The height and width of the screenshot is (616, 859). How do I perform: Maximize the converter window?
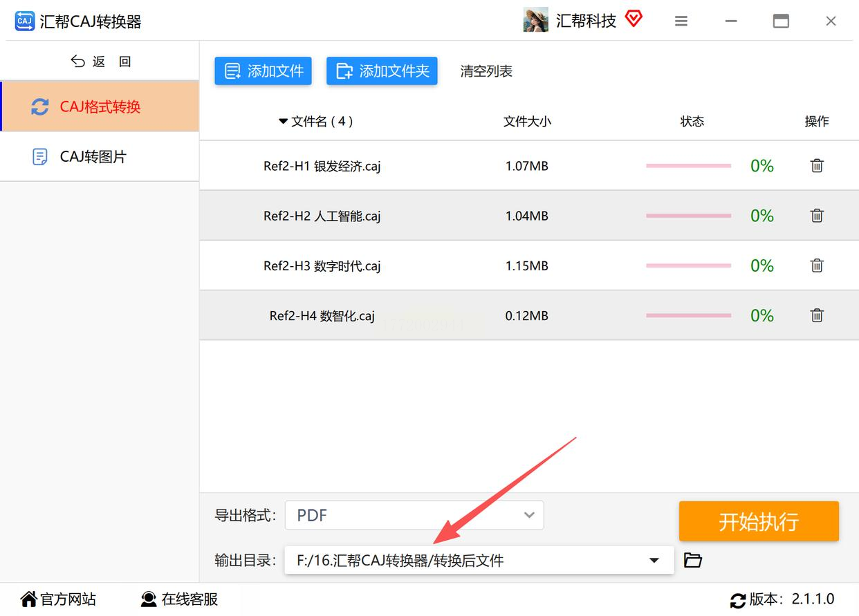click(781, 21)
